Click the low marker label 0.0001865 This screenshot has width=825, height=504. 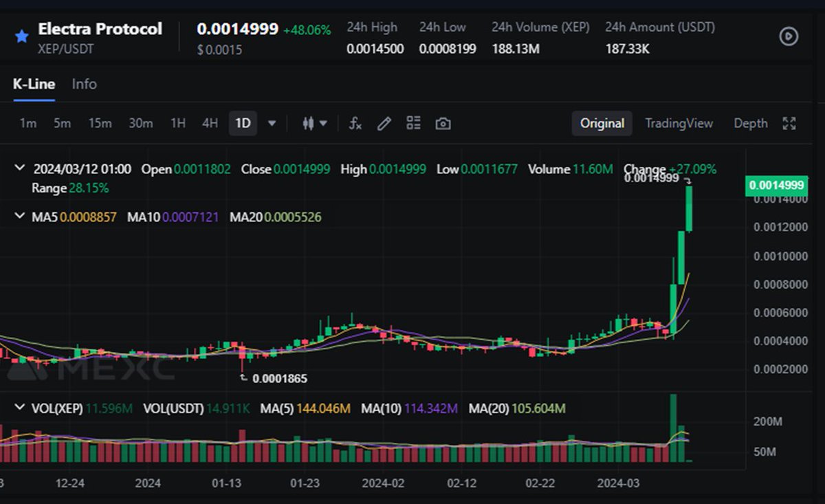point(280,378)
